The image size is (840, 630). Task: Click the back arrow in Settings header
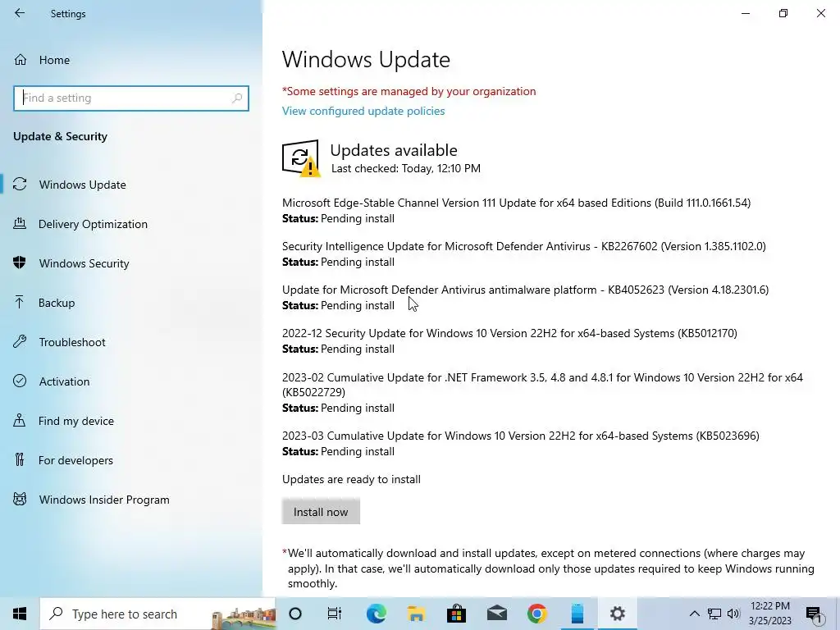(x=20, y=13)
